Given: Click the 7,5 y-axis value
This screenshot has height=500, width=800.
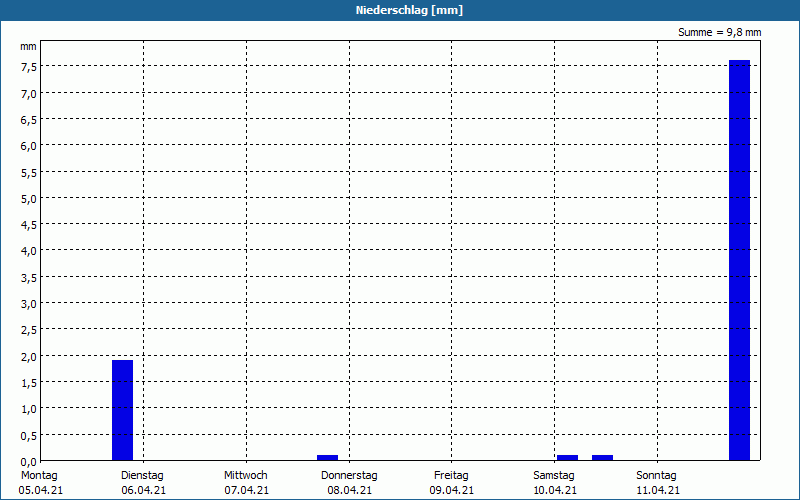Looking at the screenshot, I should click(29, 67).
